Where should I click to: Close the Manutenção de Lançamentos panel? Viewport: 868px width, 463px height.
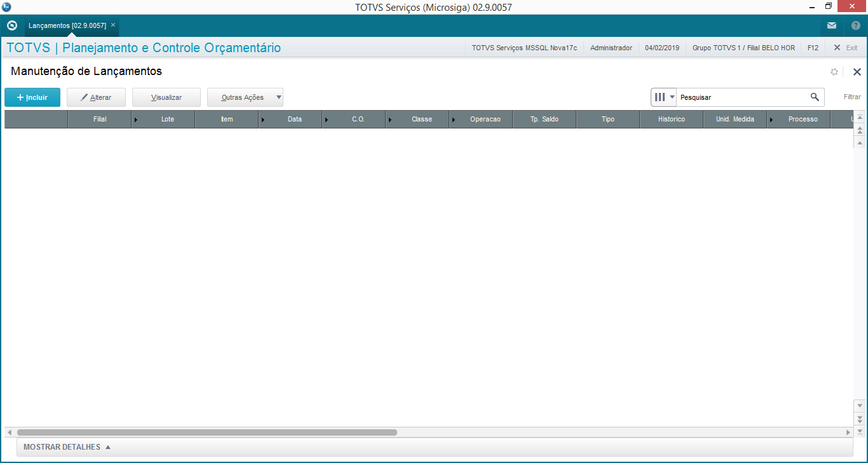[857, 72]
